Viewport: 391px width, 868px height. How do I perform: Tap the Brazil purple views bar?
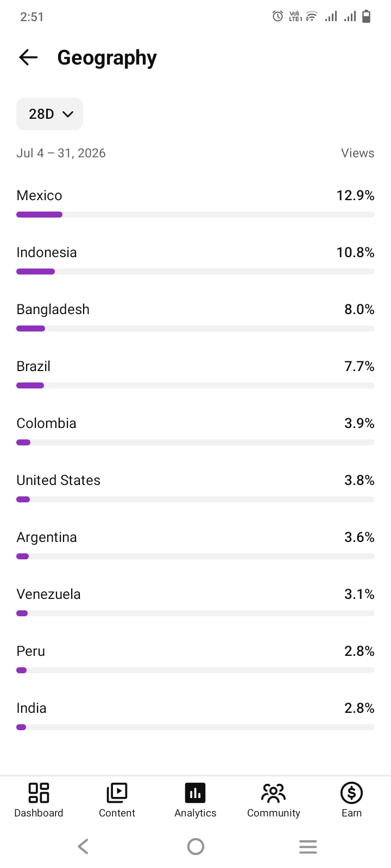pyautogui.click(x=30, y=385)
